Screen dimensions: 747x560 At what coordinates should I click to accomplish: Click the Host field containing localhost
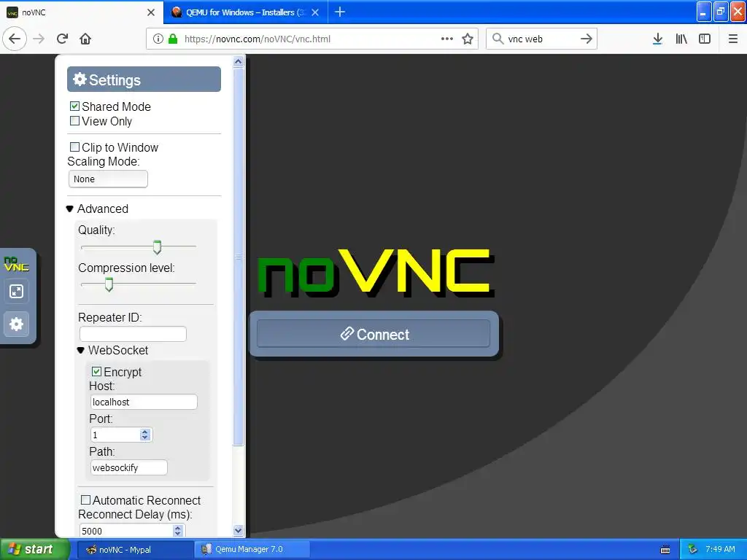tap(144, 402)
